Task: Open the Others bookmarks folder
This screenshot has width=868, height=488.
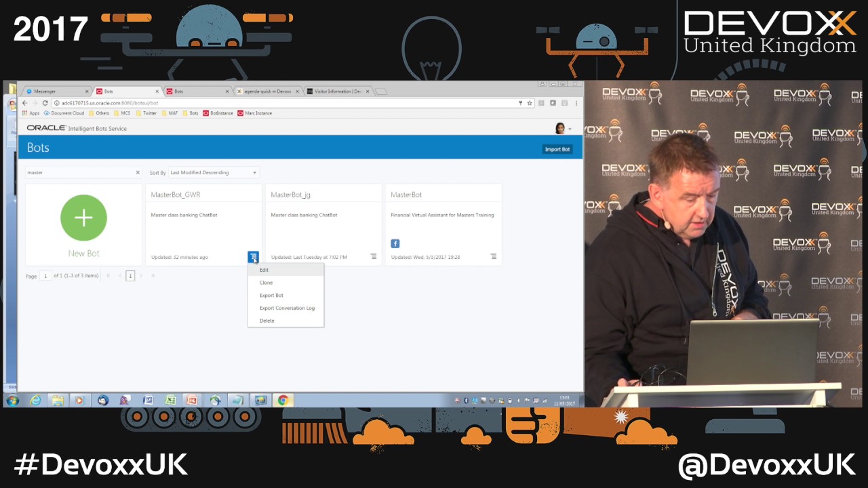Action: click(99, 113)
